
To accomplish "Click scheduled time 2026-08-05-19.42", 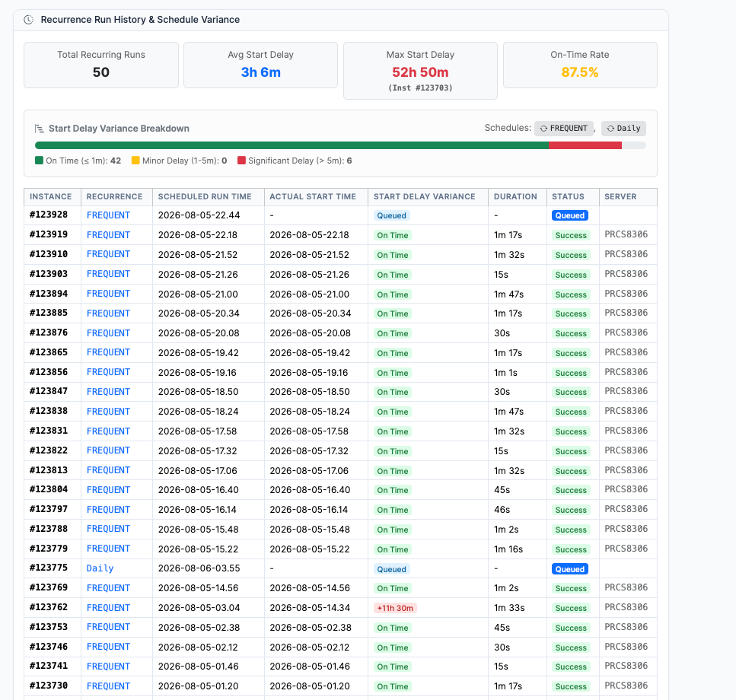I will click(x=198, y=353).
